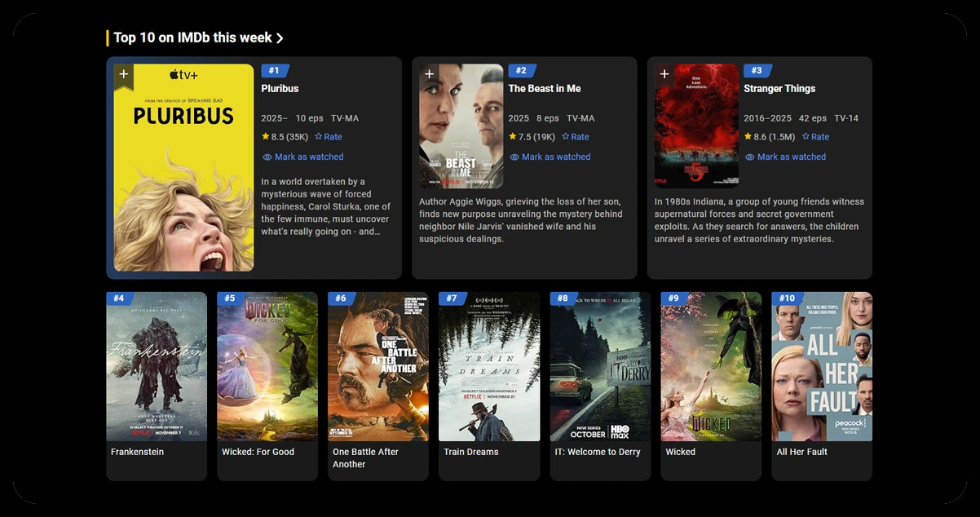
Task: Mark Stranger Things as watched
Action: click(x=785, y=157)
